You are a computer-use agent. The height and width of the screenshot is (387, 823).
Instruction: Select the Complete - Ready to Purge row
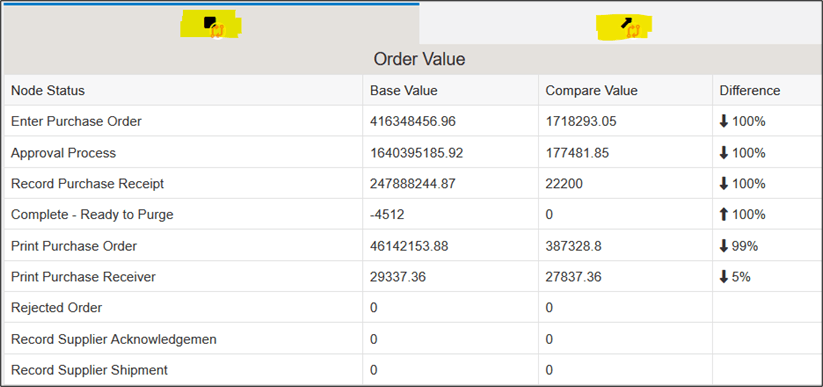tap(412, 215)
